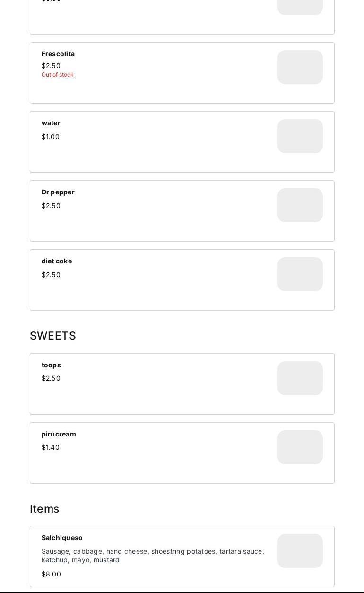Click the red Out of stock label
Image resolution: width=364 pixels, height=593 pixels.
(57, 75)
